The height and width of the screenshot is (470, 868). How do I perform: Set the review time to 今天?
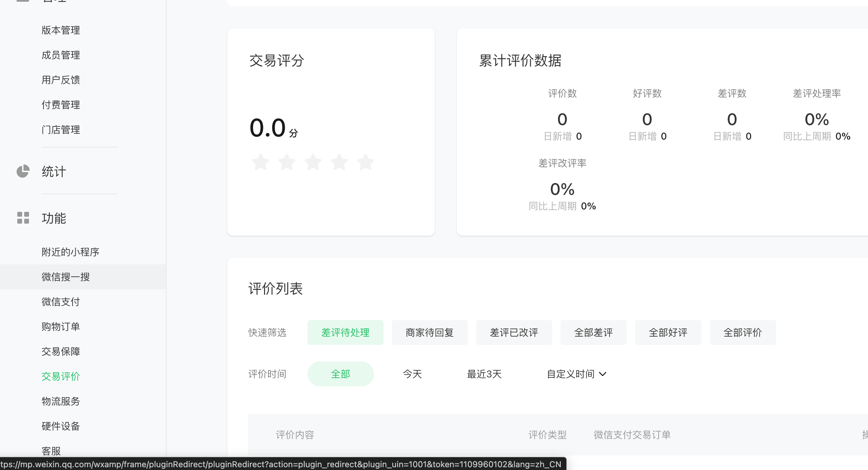coord(412,374)
